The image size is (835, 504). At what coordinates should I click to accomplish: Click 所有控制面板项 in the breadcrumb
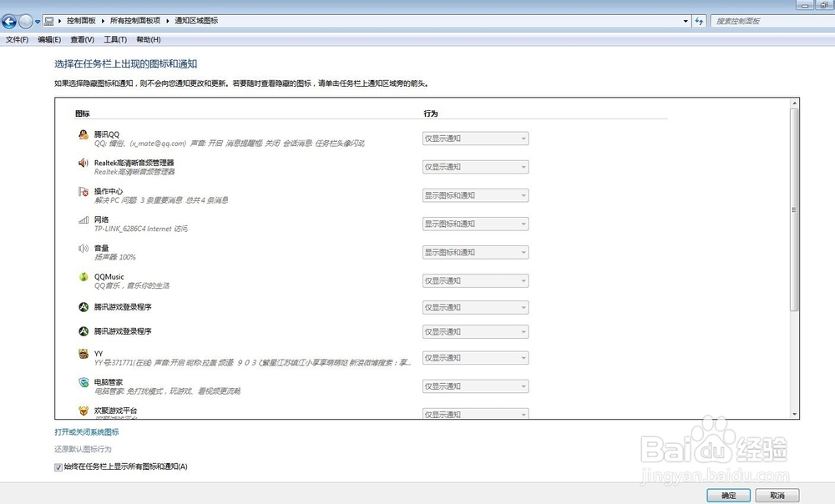[x=135, y=21]
